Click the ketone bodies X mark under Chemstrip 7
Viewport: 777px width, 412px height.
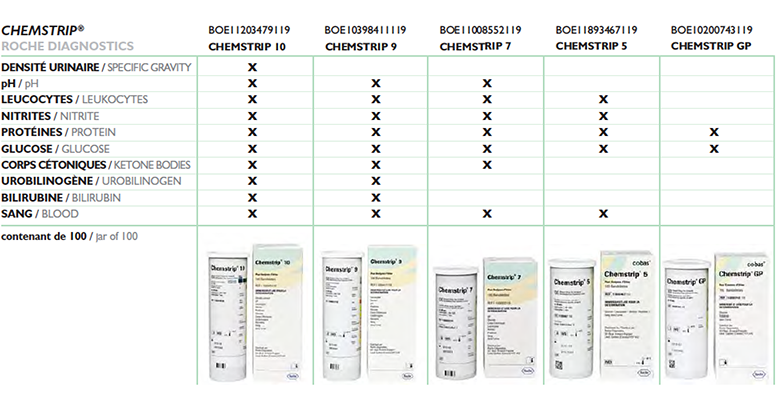click(x=487, y=165)
